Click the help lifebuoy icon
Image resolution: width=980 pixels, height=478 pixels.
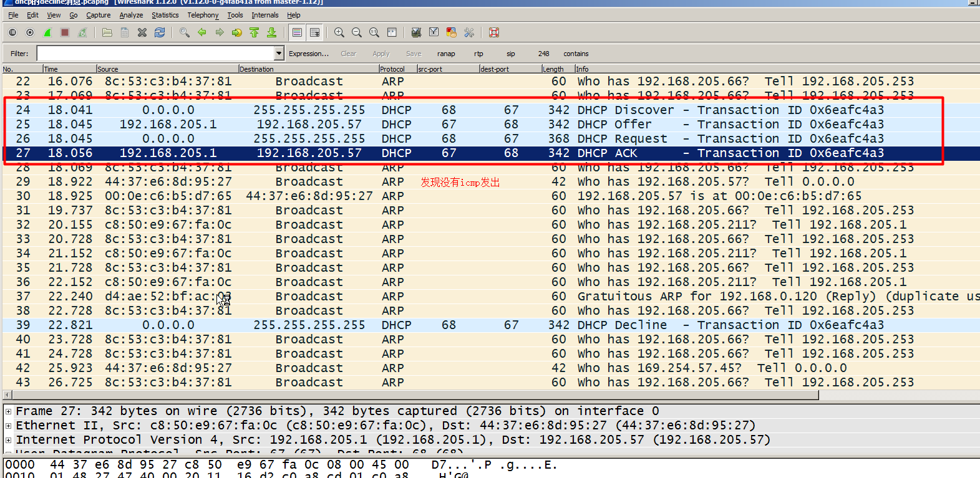(494, 32)
